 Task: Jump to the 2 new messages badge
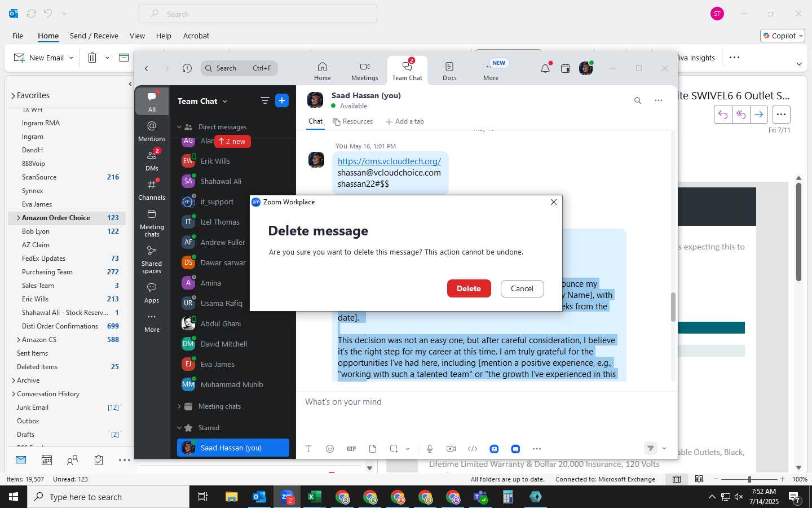click(232, 142)
